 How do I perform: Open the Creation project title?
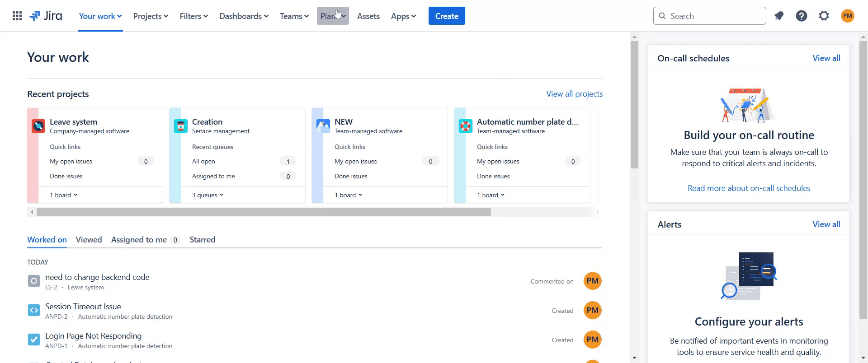tap(207, 122)
